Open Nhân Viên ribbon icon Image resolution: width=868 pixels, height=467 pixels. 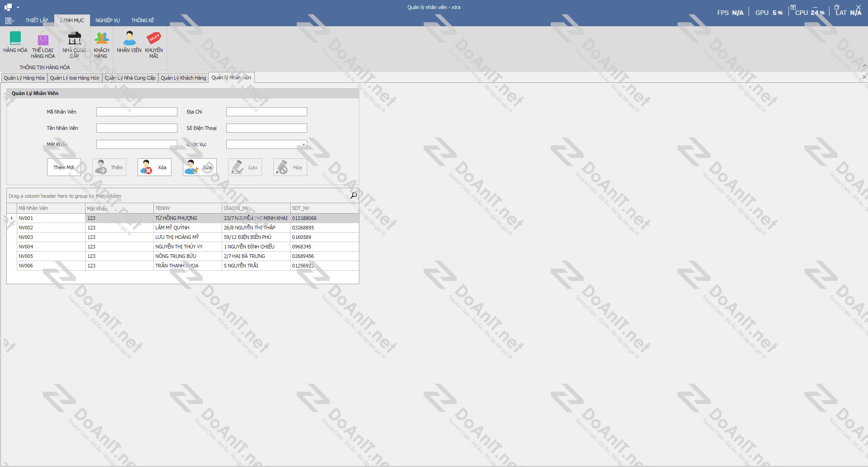point(129,42)
